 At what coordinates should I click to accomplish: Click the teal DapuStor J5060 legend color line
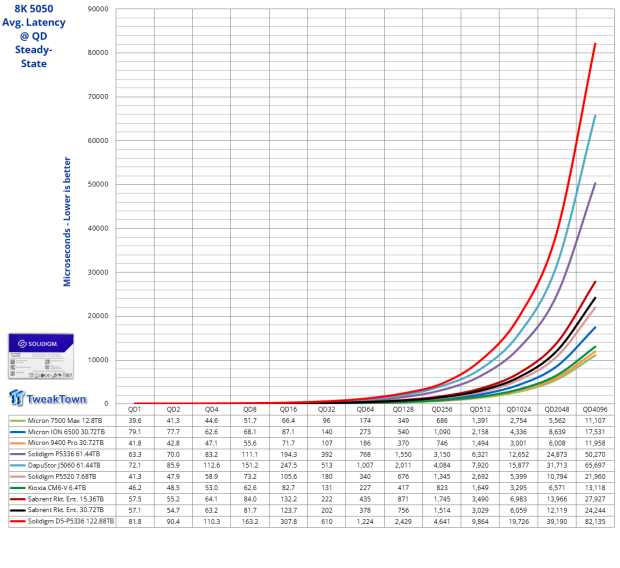(x=17, y=466)
